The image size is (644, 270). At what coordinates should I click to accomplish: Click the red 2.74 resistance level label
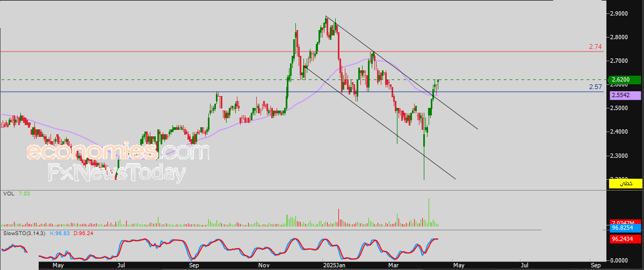point(595,47)
